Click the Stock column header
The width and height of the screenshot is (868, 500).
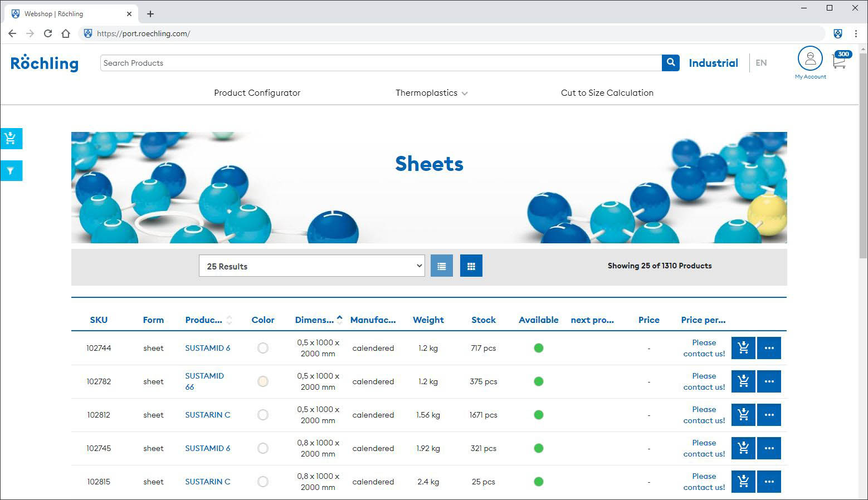click(484, 320)
